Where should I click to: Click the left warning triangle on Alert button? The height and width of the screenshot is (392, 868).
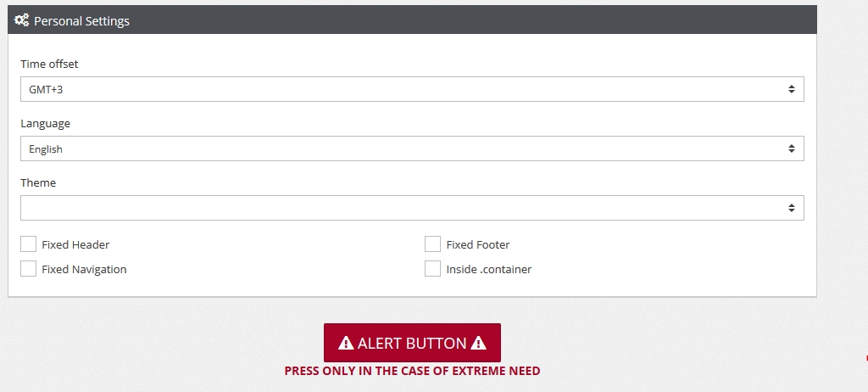[x=346, y=344]
